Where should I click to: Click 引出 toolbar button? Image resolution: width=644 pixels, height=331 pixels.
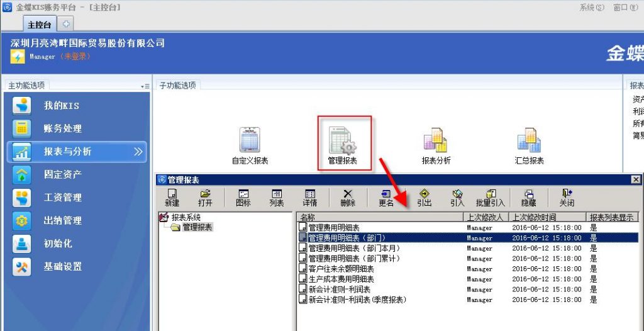[x=424, y=198]
